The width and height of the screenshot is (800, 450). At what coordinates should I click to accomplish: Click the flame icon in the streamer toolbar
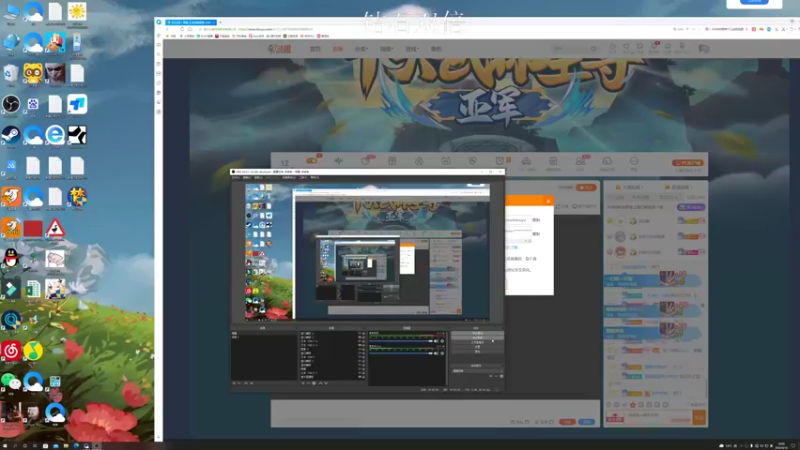coord(419,161)
